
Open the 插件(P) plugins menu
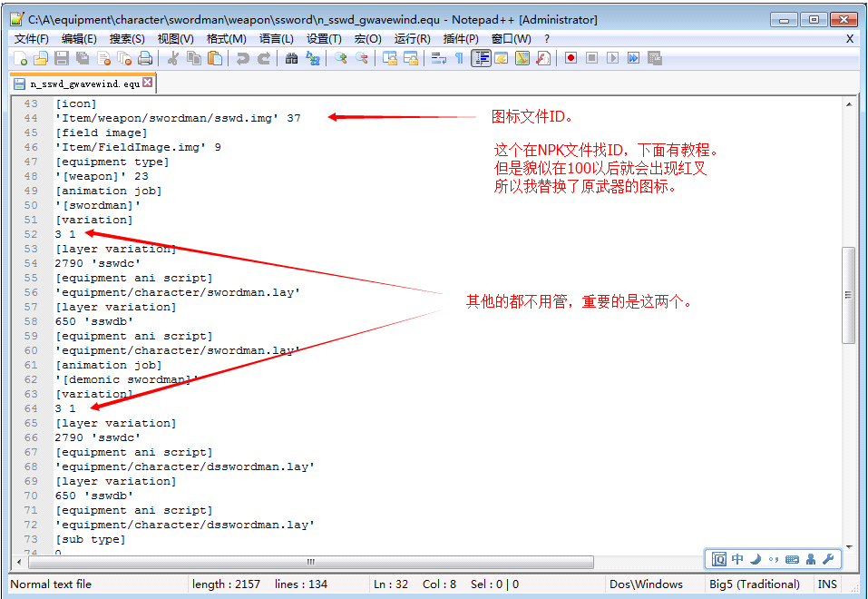pos(461,38)
